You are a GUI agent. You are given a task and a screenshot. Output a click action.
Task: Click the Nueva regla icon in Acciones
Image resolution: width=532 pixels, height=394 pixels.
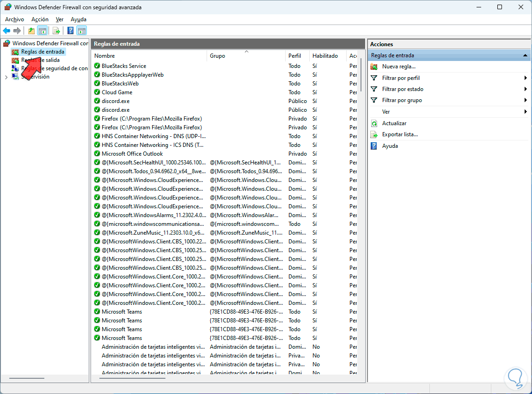(x=374, y=67)
